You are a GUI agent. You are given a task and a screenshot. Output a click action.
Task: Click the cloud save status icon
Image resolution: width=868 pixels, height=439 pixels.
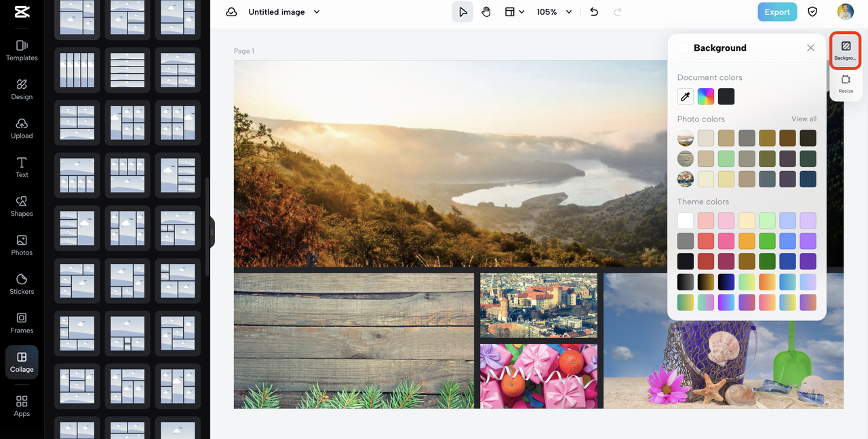232,12
